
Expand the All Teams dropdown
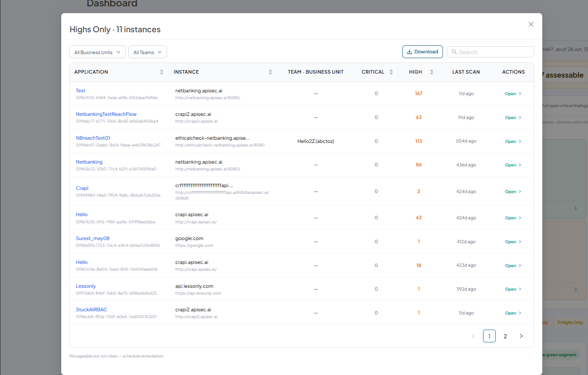(x=147, y=52)
